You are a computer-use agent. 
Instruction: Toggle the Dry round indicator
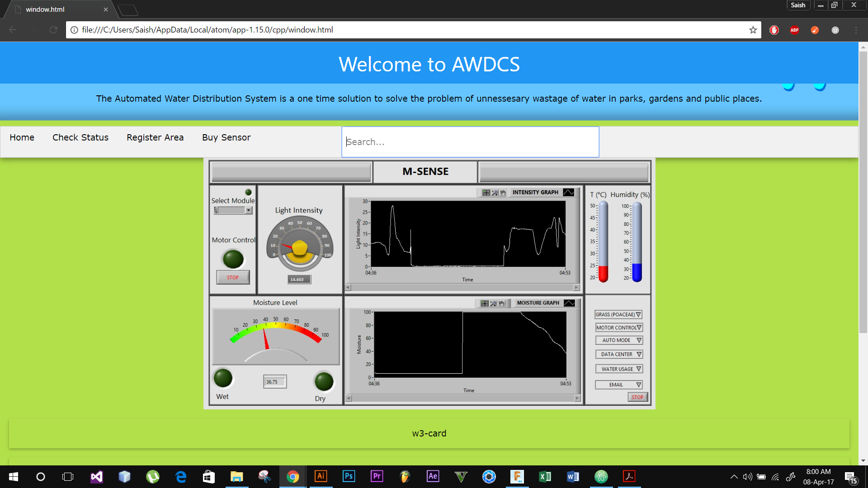pos(324,381)
